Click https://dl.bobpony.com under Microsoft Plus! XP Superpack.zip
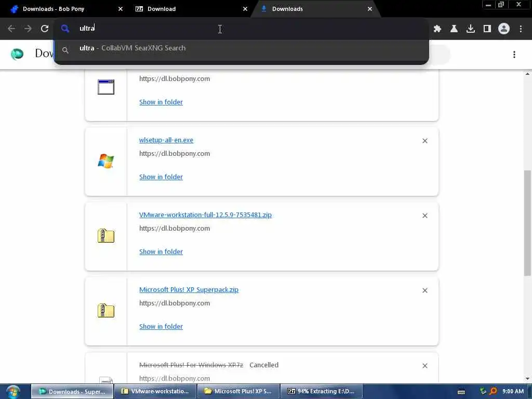The width and height of the screenshot is (532, 399). (175, 303)
